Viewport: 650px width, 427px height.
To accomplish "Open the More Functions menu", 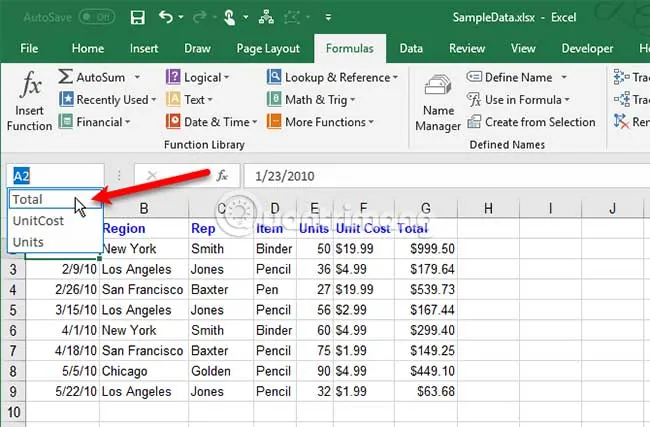I will (320, 122).
